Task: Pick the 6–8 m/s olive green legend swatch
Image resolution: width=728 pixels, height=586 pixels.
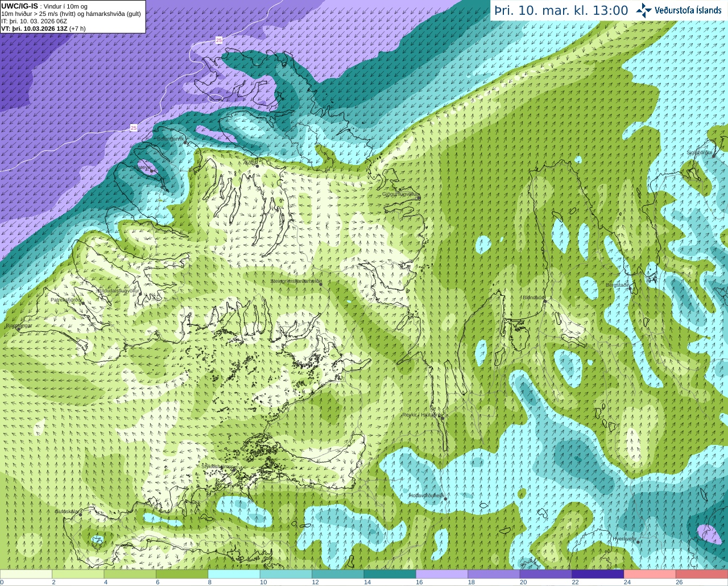Action: tap(182, 574)
